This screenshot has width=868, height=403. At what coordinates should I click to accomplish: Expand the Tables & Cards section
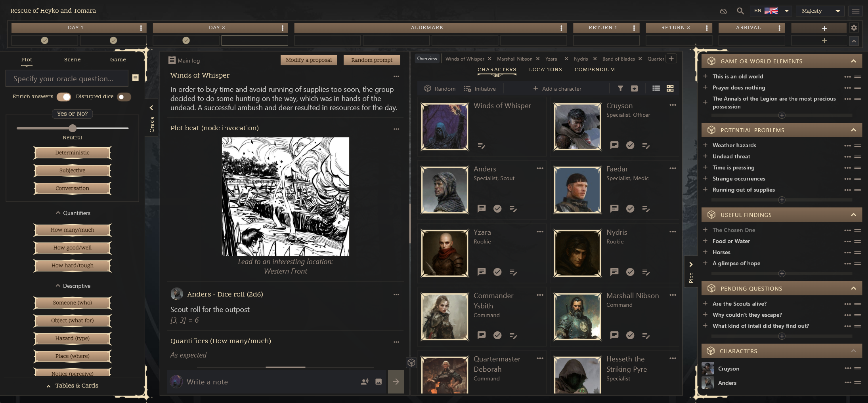tap(73, 385)
